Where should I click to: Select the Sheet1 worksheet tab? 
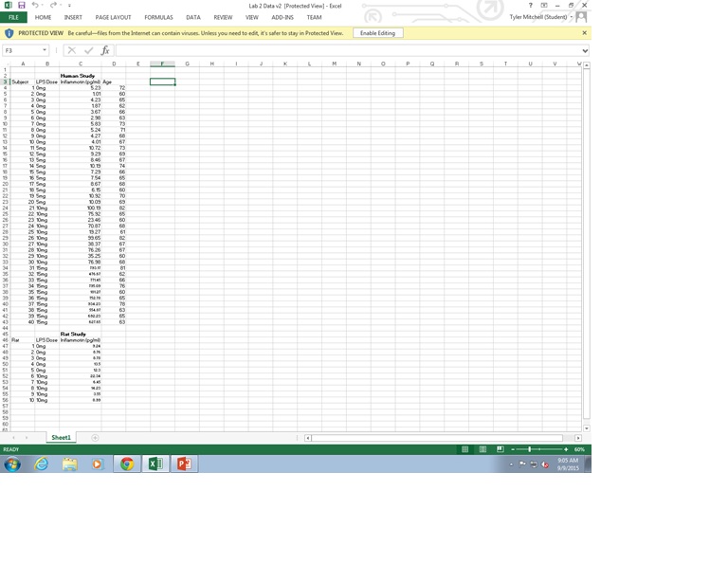pos(61,438)
